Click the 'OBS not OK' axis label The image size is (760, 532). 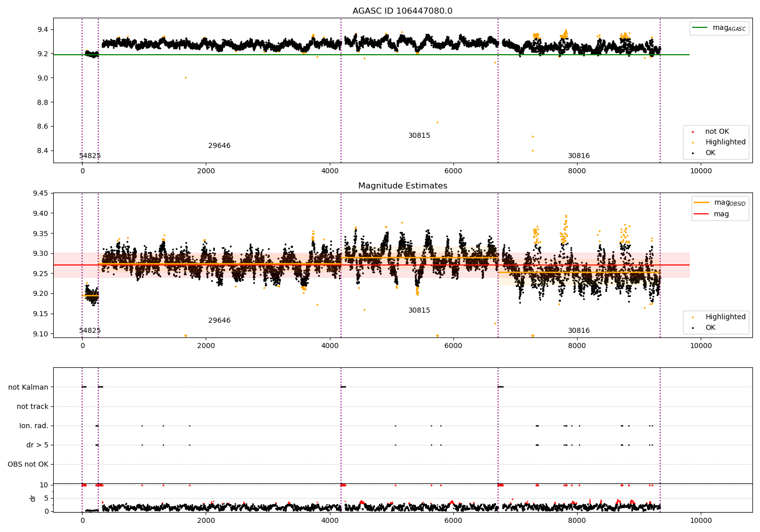click(x=28, y=464)
